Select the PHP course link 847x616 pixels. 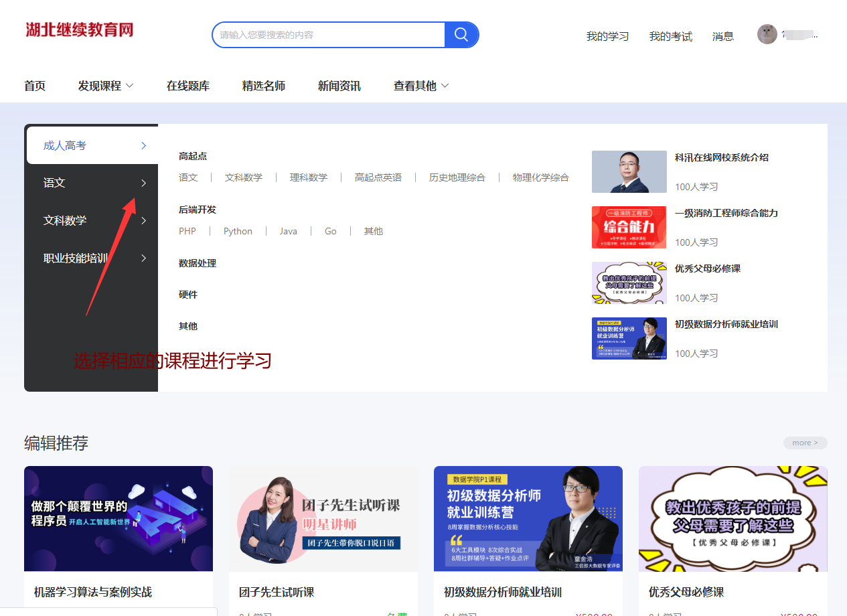pyautogui.click(x=187, y=230)
